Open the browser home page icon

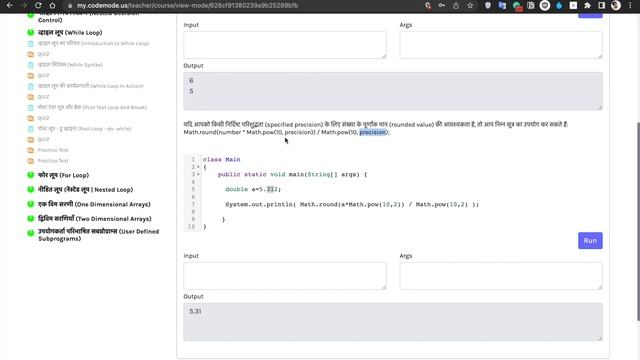point(52,5)
